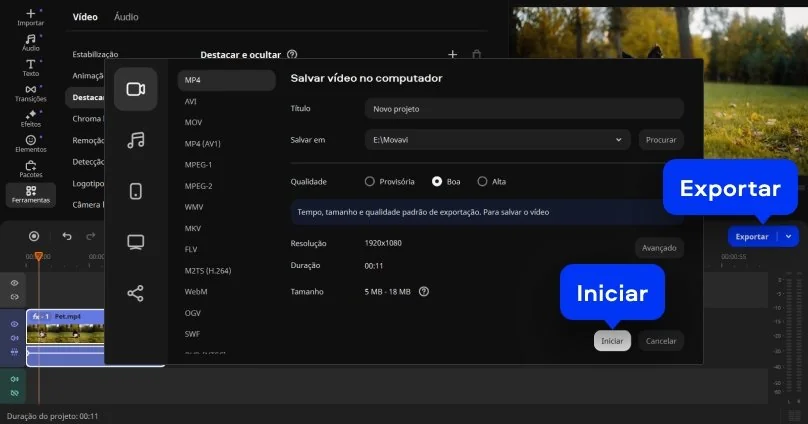Choose the AVI format from list

(191, 101)
